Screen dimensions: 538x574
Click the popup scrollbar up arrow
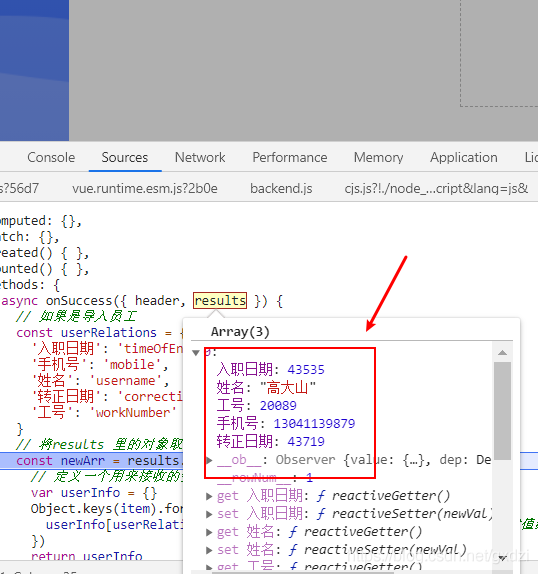point(502,353)
